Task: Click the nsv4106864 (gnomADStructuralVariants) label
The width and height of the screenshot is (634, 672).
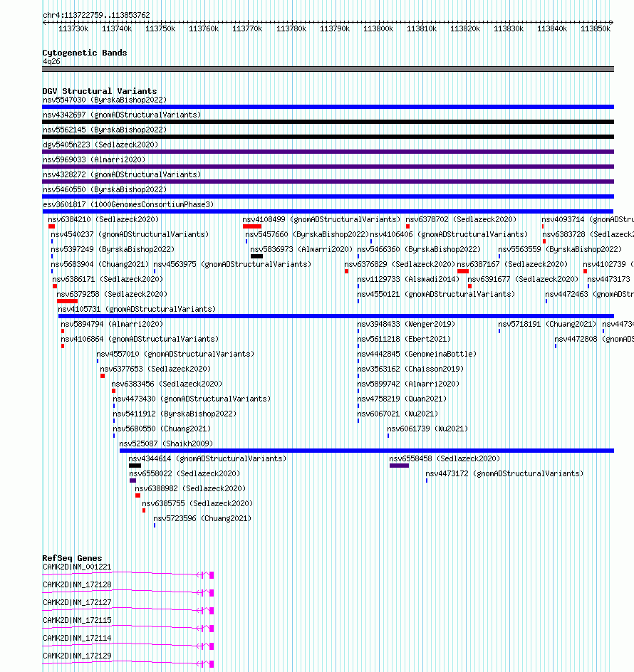Action: [140, 340]
